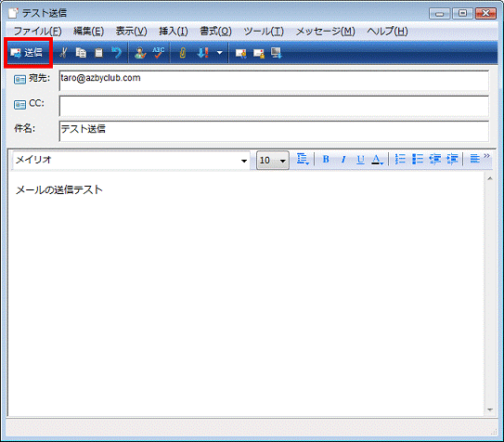Encrypt message envelope-lock icon
The width and height of the screenshot is (504, 442).
pos(259,53)
